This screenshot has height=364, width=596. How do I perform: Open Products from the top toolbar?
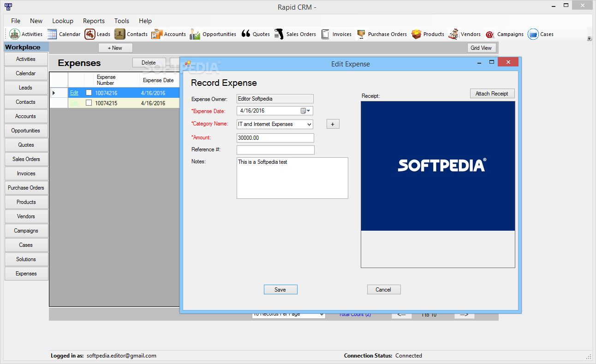428,34
